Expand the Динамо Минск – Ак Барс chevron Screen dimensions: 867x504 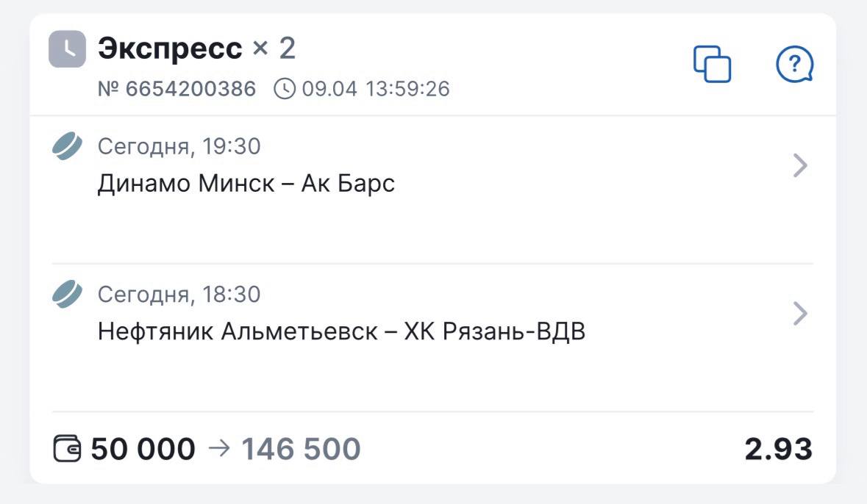pos(800,167)
